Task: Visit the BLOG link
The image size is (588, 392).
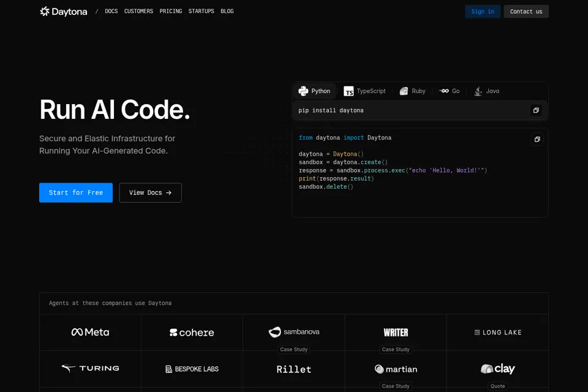Action: tap(227, 11)
